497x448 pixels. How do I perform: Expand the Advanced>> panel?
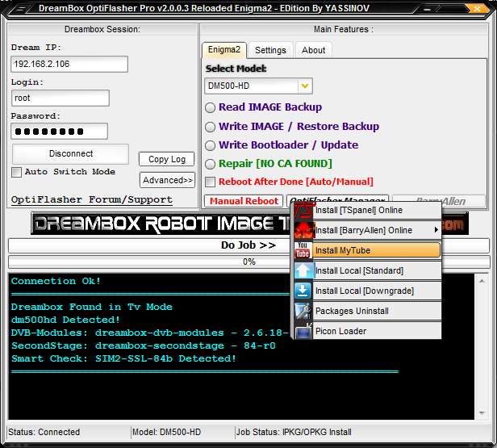click(167, 180)
